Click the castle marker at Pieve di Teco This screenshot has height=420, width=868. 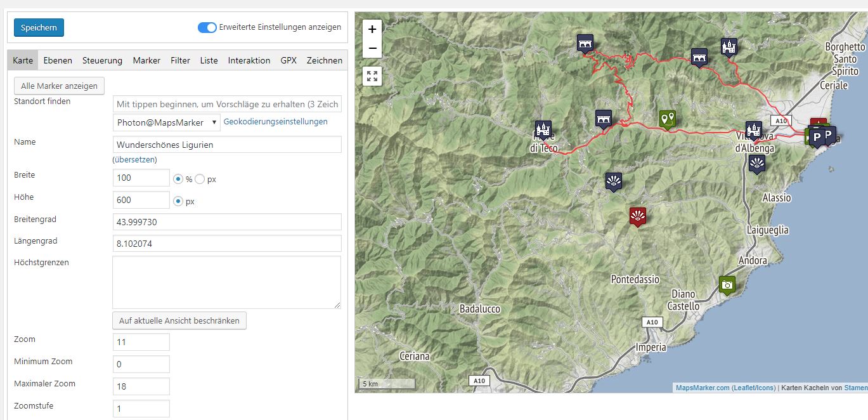coord(543,129)
